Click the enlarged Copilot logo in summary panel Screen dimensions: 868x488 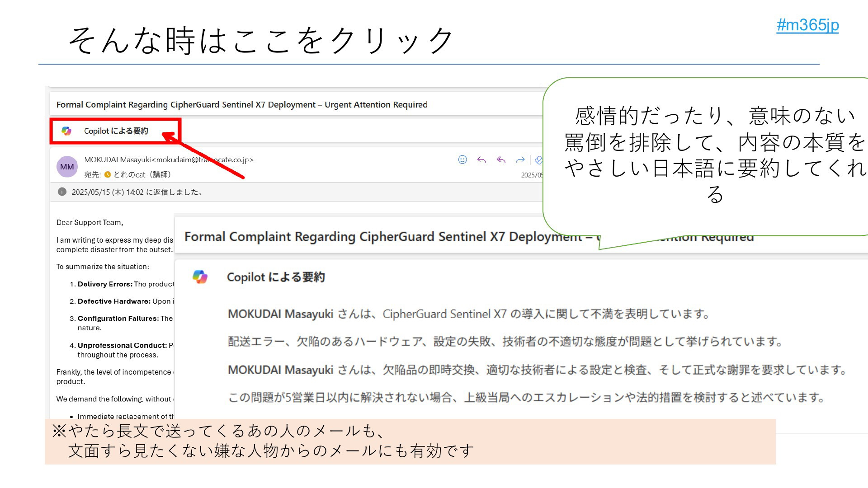pos(200,277)
